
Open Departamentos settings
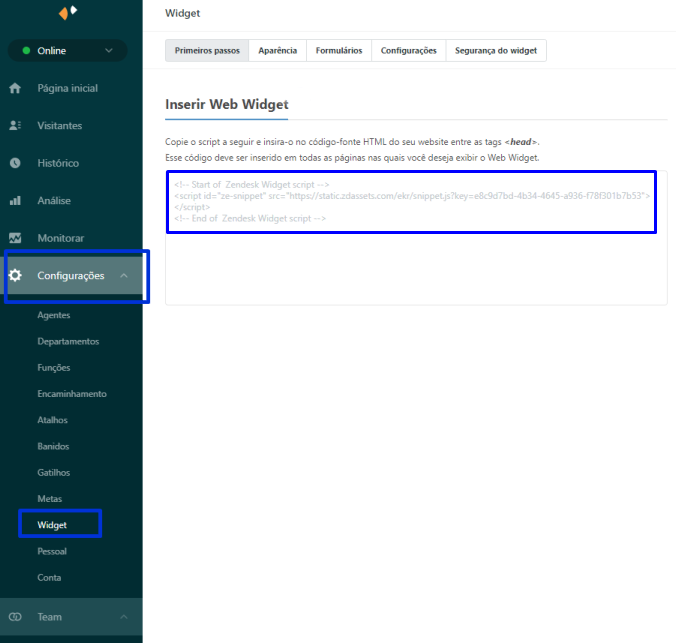[68, 342]
